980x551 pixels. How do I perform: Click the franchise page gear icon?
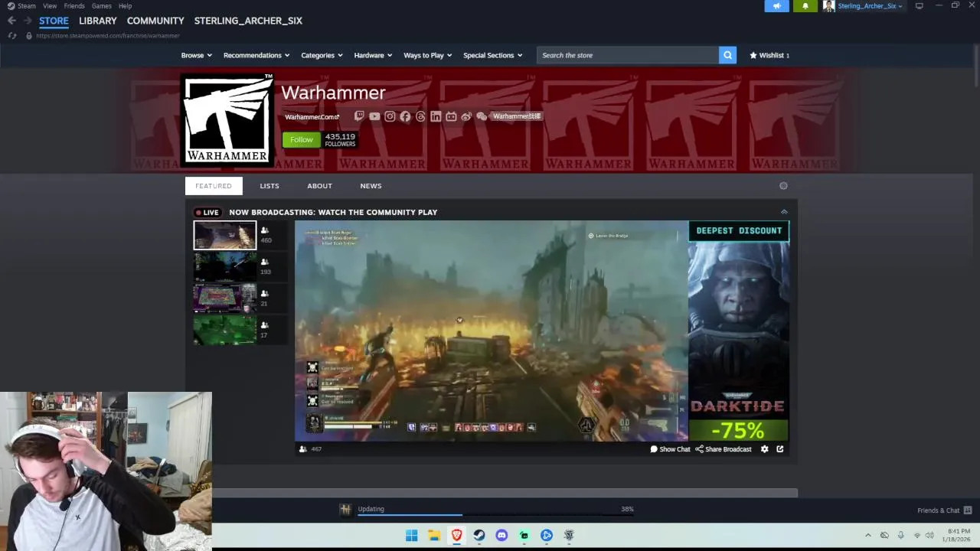click(783, 186)
